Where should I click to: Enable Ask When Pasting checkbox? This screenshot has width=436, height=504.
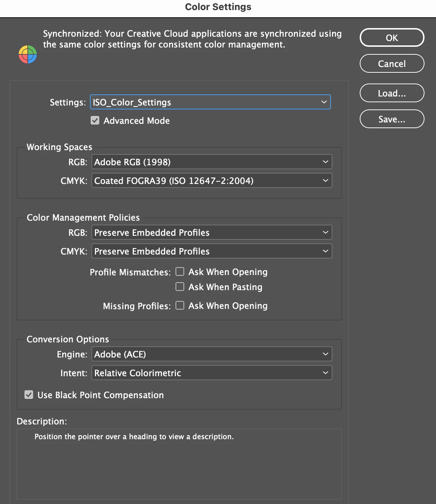pyautogui.click(x=180, y=287)
